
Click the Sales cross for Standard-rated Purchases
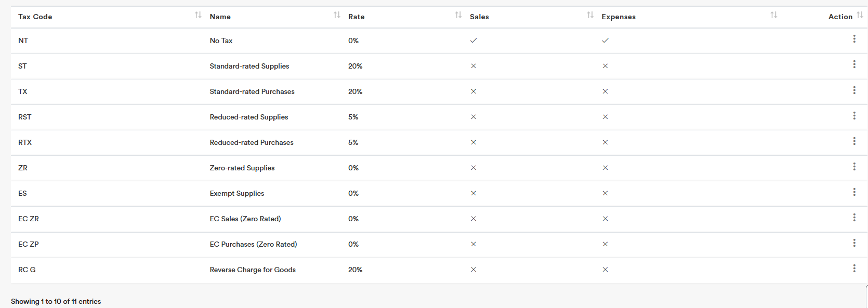(x=474, y=91)
